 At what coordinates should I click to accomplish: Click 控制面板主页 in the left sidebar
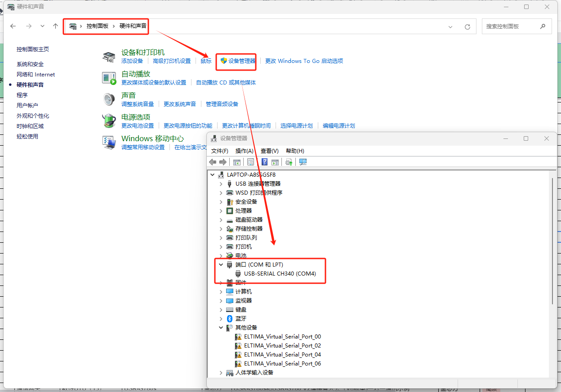[x=33, y=49]
